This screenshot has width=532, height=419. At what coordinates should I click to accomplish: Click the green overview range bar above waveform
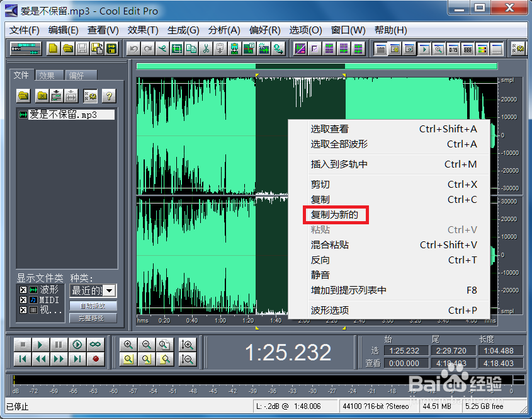[317, 66]
